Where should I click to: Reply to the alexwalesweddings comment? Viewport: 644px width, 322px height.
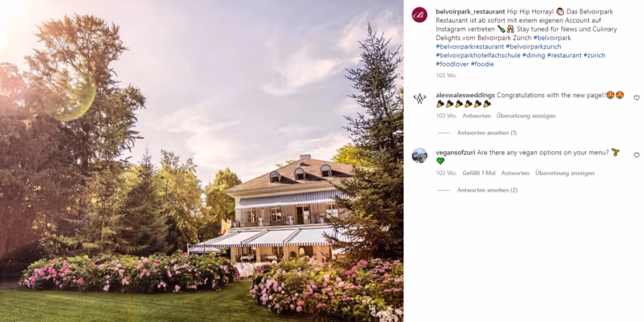477,116
